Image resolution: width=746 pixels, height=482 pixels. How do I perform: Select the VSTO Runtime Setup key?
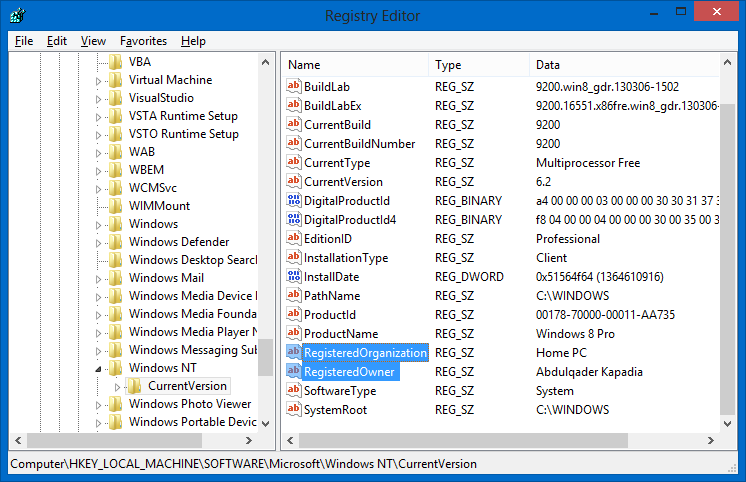coord(184,134)
